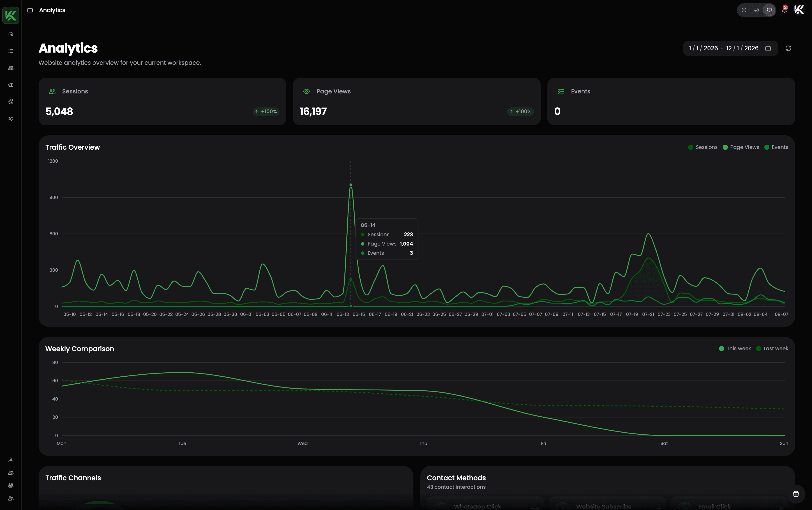Refresh analytics data
Screen dimensions: 812x510
[788, 48]
